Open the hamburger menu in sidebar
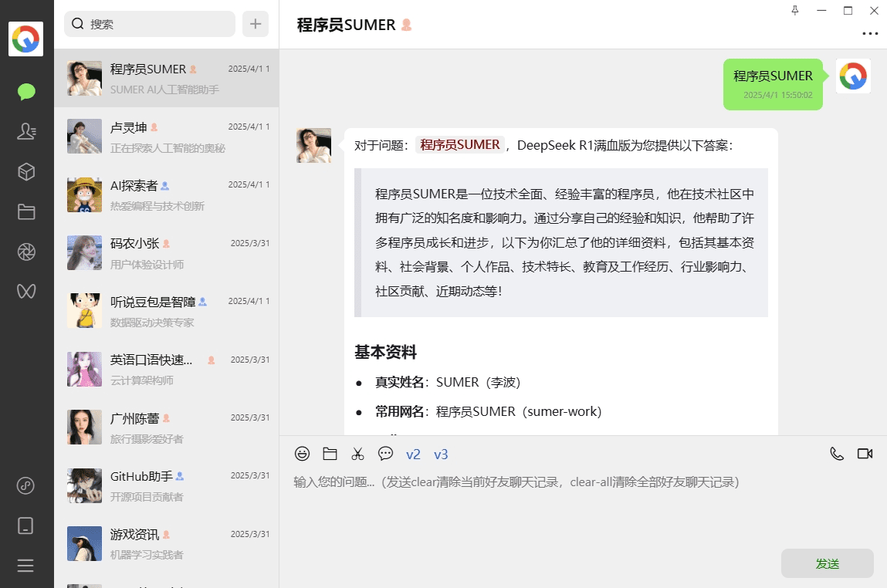Viewport: 887px width, 588px height. [26, 566]
